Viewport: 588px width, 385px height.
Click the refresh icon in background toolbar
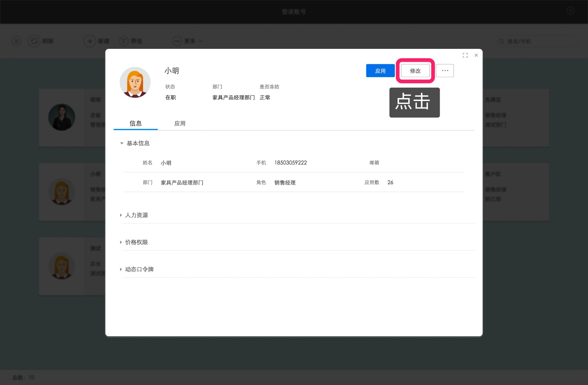pos(34,41)
